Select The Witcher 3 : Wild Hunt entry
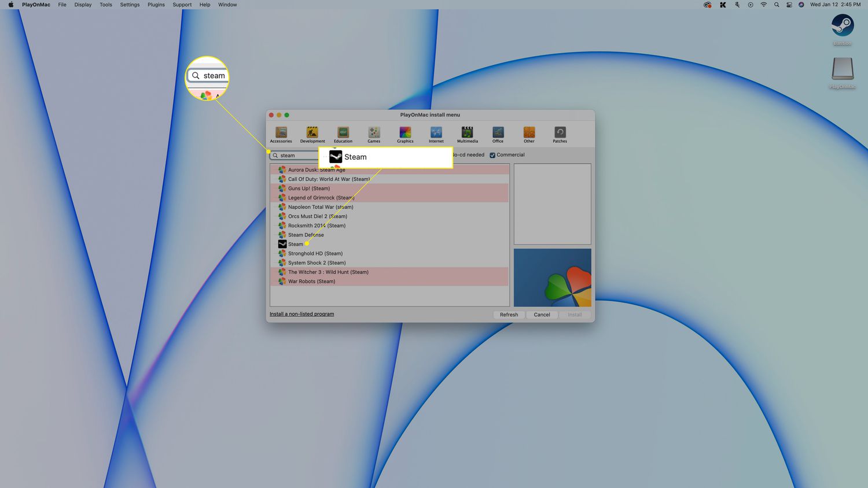Image resolution: width=868 pixels, height=488 pixels. tap(328, 272)
